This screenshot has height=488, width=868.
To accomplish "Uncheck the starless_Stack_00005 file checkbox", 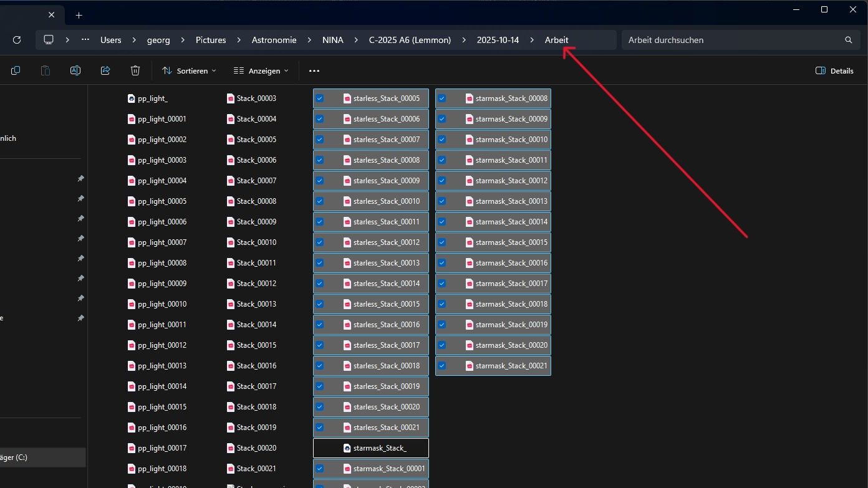I will [319, 98].
